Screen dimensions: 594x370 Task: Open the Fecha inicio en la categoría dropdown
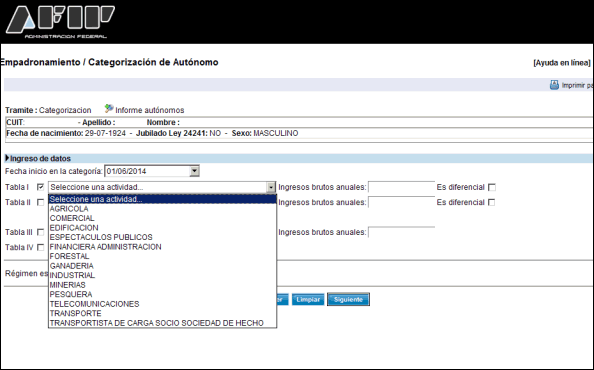[194, 171]
